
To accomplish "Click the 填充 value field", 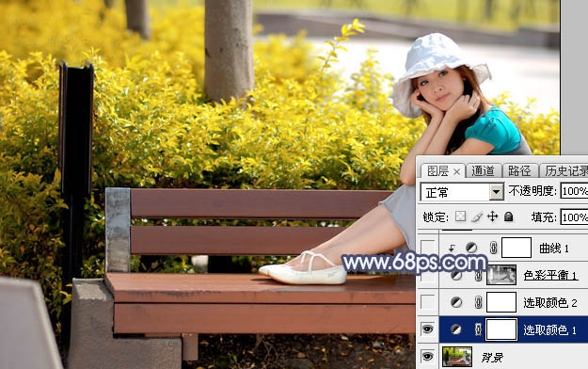I will click(x=574, y=217).
